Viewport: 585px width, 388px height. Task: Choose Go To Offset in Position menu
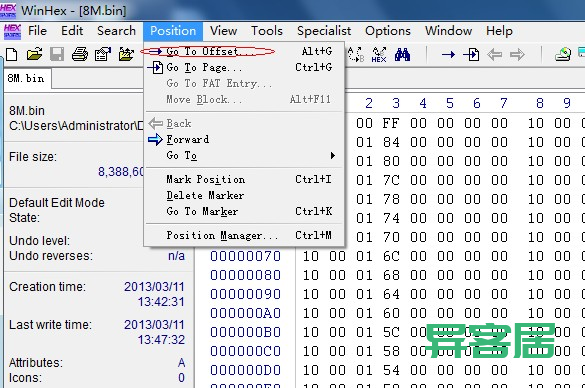click(244, 51)
